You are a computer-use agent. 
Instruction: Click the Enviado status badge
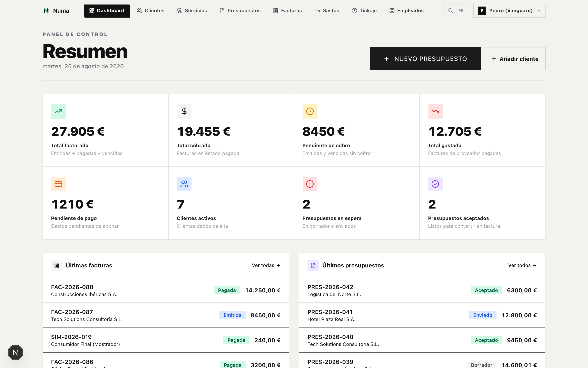coord(483,315)
